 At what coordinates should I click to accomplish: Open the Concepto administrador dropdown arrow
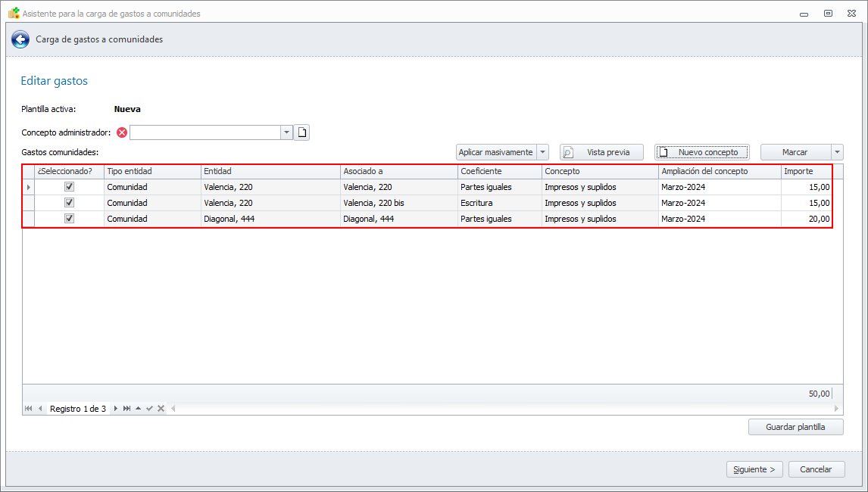(287, 132)
